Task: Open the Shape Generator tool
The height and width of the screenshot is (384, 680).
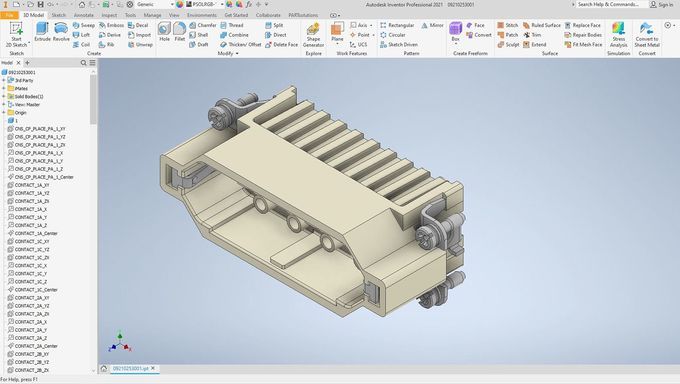Action: [x=313, y=35]
